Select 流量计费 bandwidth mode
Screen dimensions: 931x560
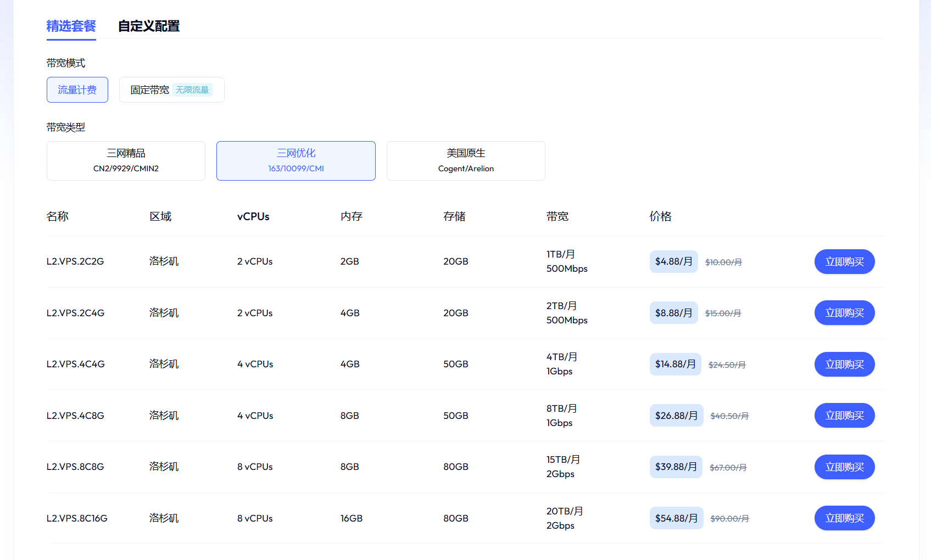77,90
